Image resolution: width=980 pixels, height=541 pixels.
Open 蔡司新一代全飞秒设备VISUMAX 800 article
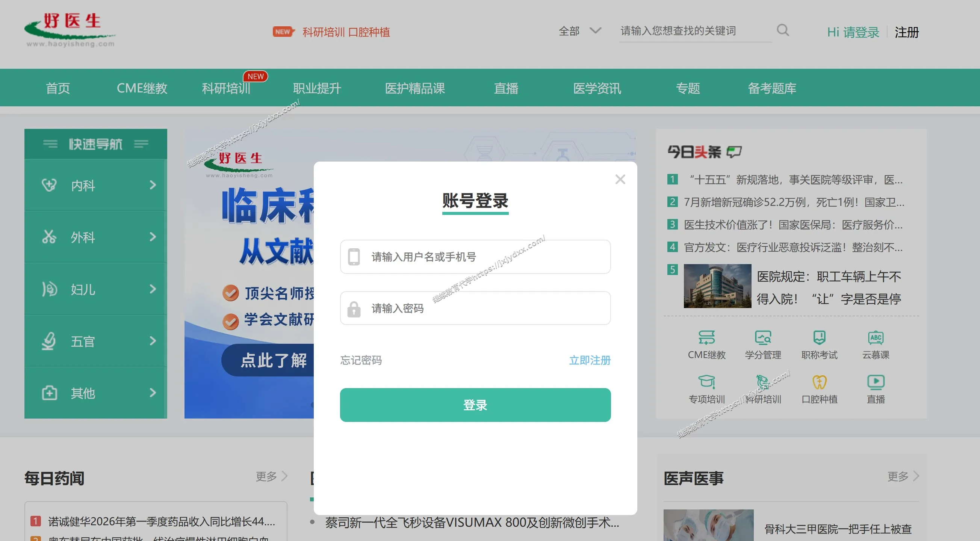472,522
